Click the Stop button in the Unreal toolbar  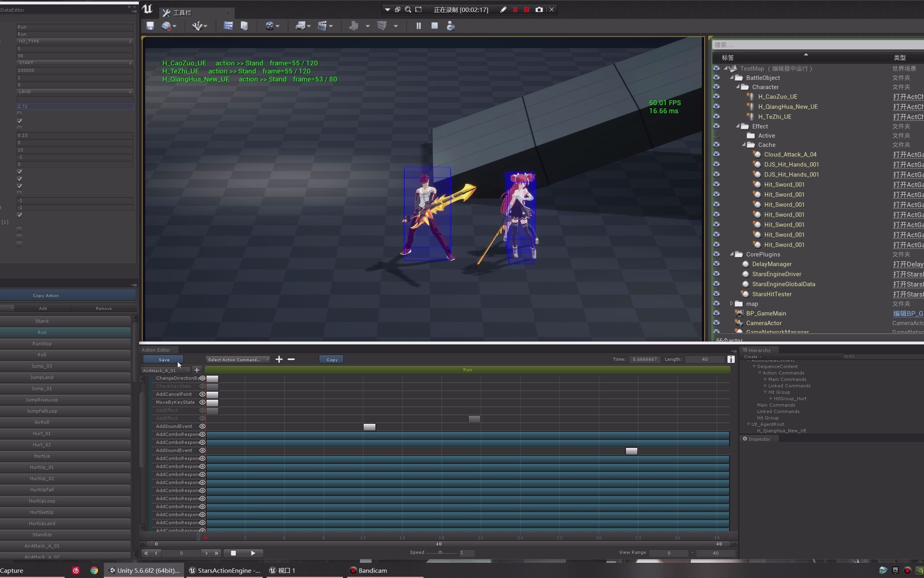tap(434, 26)
